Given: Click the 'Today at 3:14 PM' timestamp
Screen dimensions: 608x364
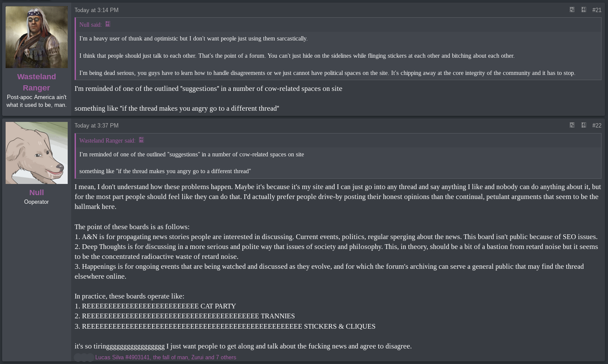Looking at the screenshot, I should tap(97, 10).
